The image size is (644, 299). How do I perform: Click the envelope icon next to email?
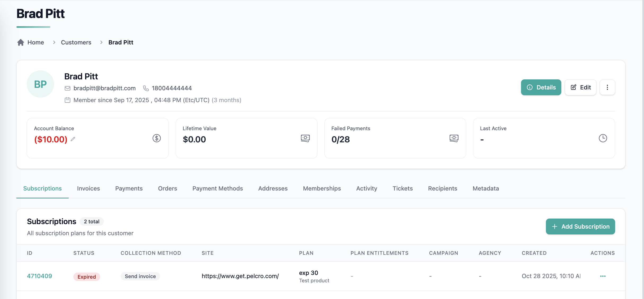tap(68, 88)
